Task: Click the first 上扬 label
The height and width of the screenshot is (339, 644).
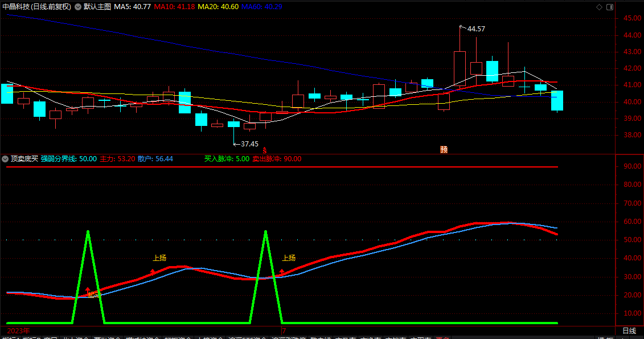Action: click(159, 258)
